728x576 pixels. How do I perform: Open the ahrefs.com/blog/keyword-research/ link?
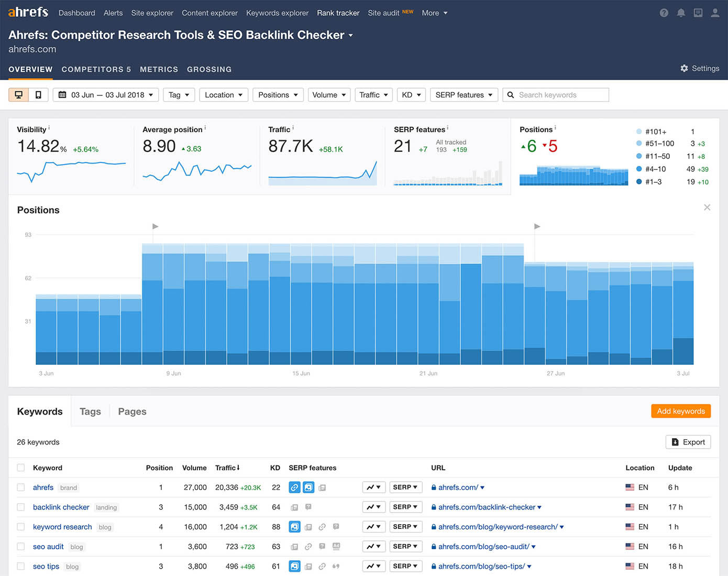(498, 527)
